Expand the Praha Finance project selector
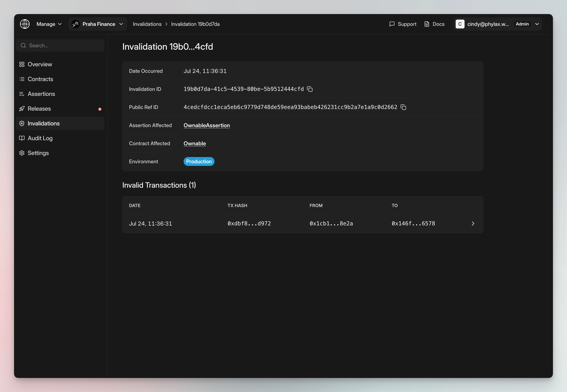Screen dimensions: 567x392 pyautogui.click(x=98, y=24)
